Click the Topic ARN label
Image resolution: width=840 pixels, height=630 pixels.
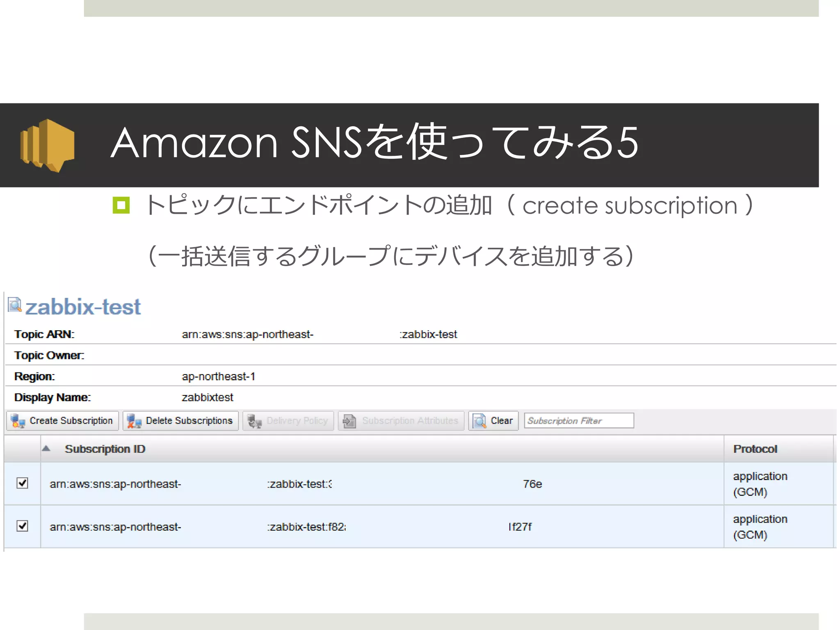tap(44, 334)
